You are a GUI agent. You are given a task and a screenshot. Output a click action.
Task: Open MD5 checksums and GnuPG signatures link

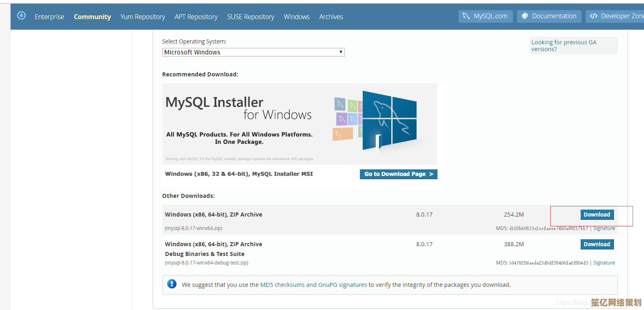click(x=313, y=285)
